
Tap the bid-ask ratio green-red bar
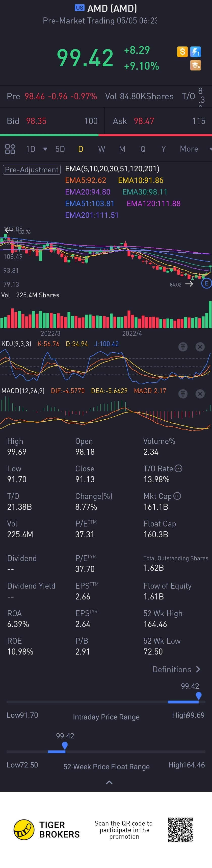click(x=106, y=135)
